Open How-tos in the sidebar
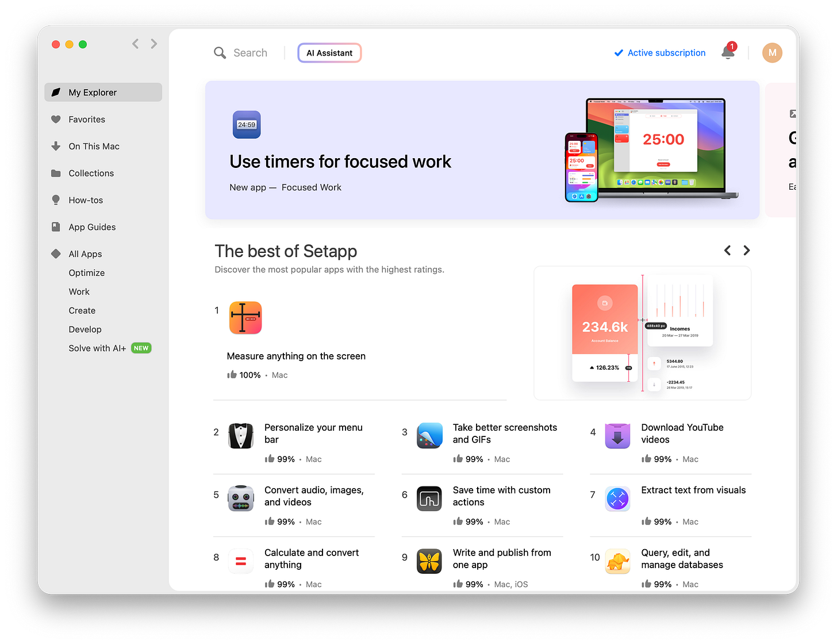The image size is (837, 644). (86, 200)
